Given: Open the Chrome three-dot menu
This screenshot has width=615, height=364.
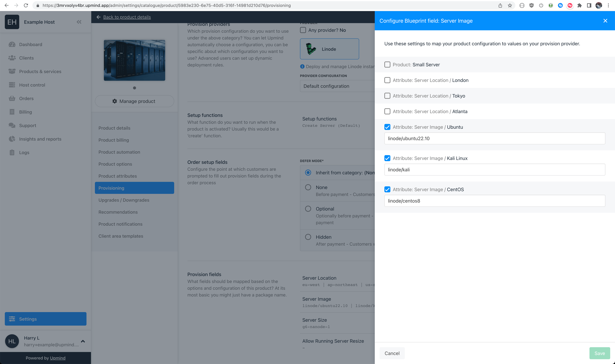Looking at the screenshot, I should [608, 5].
